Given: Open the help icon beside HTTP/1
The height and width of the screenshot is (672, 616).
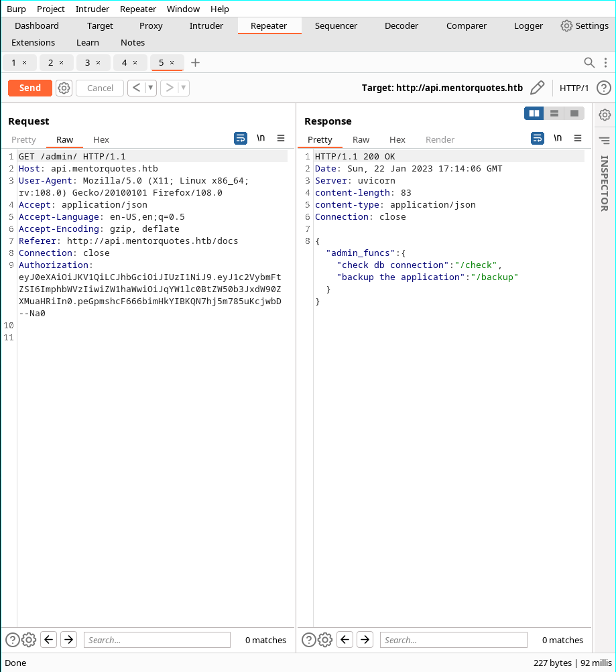Looking at the screenshot, I should click(603, 88).
